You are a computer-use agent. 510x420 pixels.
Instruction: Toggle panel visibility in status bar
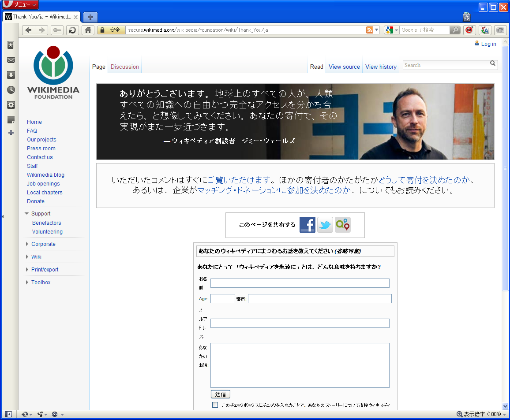coord(8,414)
